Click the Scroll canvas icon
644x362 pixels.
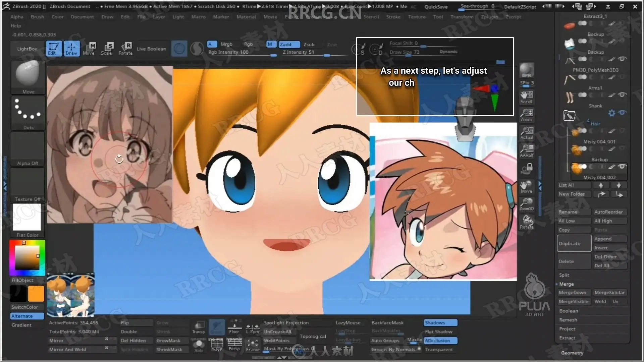526,97
